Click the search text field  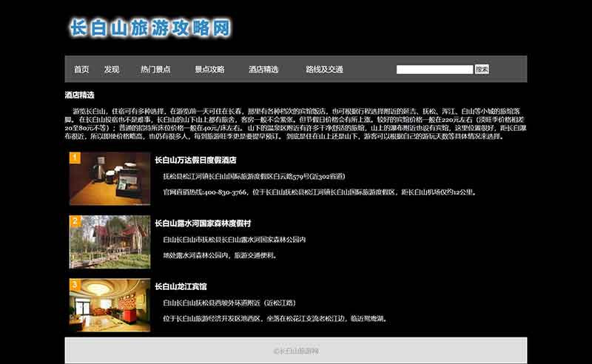[434, 70]
